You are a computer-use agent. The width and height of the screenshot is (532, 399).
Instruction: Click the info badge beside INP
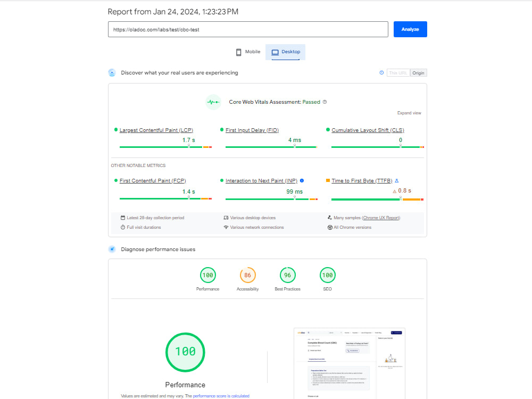pyautogui.click(x=302, y=180)
